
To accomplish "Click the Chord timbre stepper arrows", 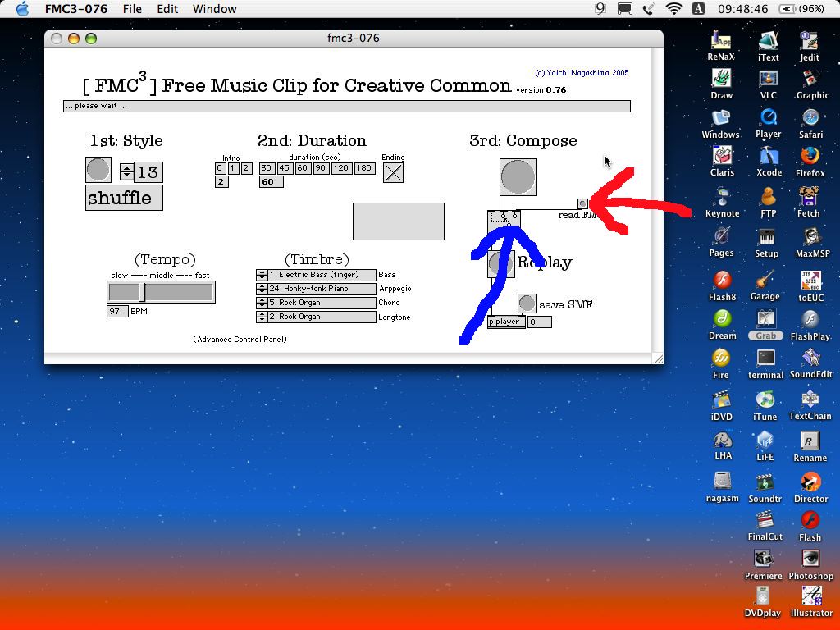I will tap(262, 303).
